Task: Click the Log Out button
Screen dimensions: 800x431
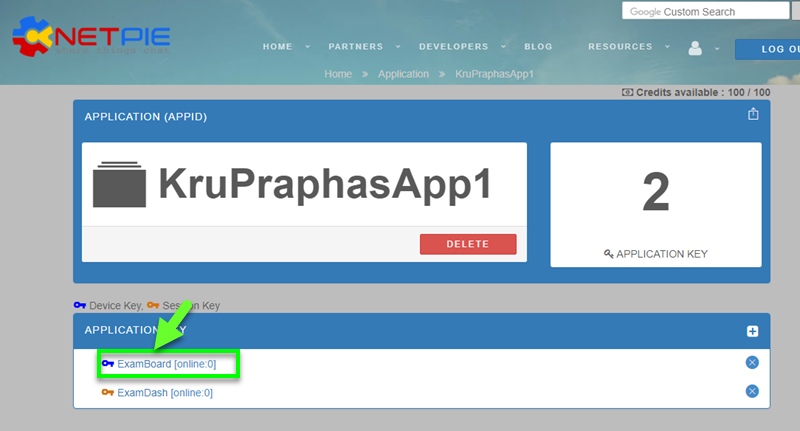Action: click(x=767, y=49)
